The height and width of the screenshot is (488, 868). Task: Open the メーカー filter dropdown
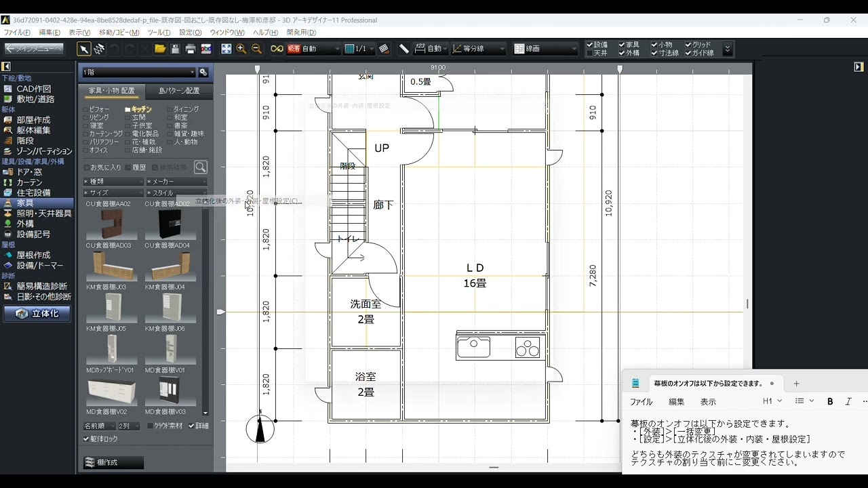coord(176,182)
